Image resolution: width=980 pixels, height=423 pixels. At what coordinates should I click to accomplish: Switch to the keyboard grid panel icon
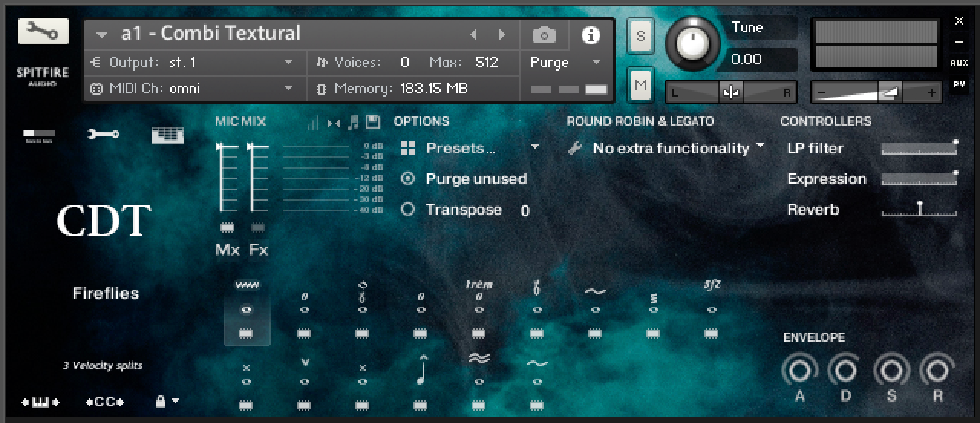[167, 136]
